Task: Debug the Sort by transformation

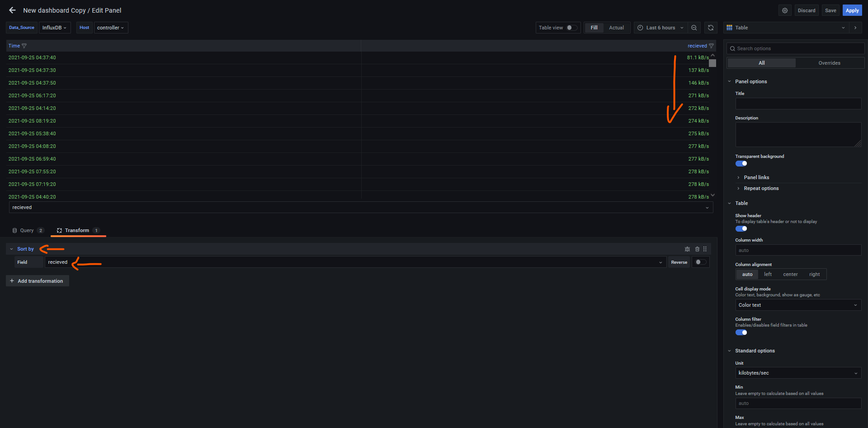Action: 687,249
